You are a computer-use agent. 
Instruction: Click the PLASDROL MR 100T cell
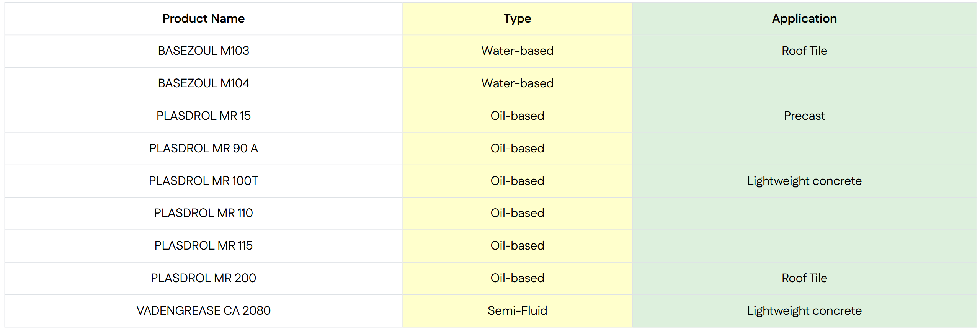click(x=203, y=181)
